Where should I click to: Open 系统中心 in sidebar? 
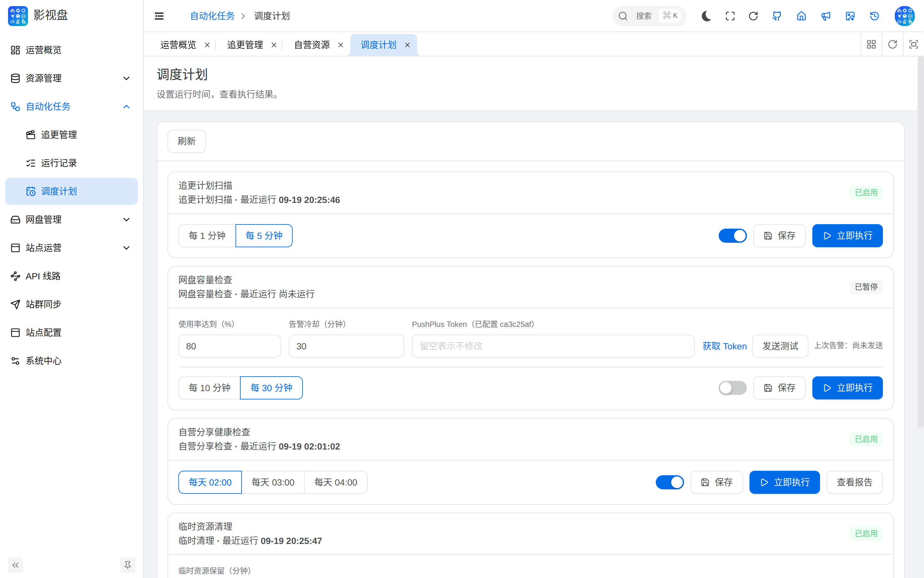pyautogui.click(x=72, y=361)
